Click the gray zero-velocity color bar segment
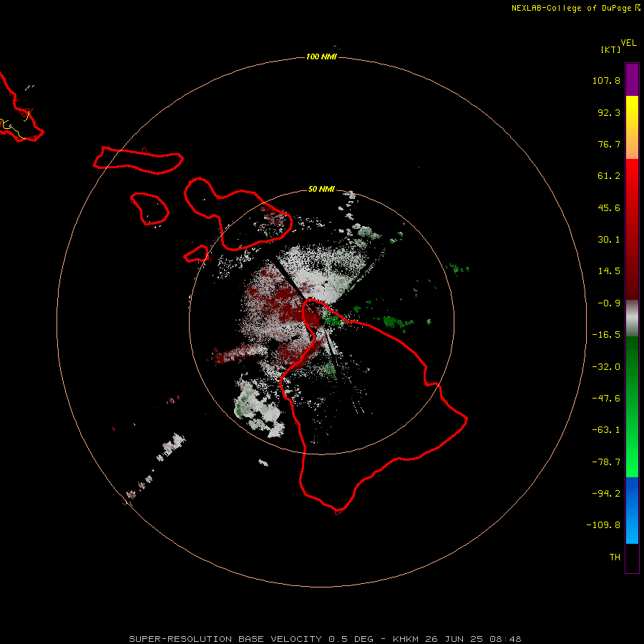The image size is (644, 644). point(632,318)
